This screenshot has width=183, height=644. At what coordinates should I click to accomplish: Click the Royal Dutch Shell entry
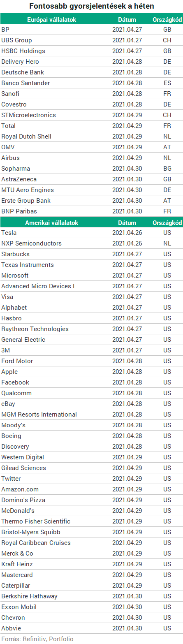(x=26, y=137)
